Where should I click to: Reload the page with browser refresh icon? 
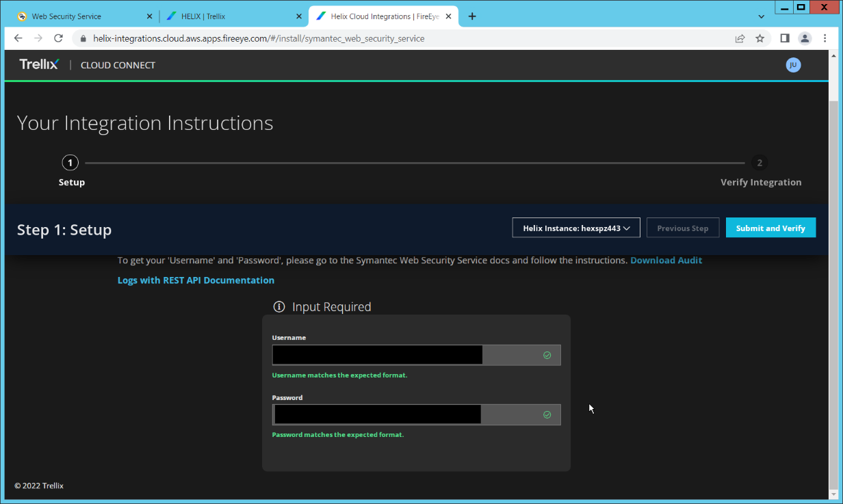pos(58,38)
